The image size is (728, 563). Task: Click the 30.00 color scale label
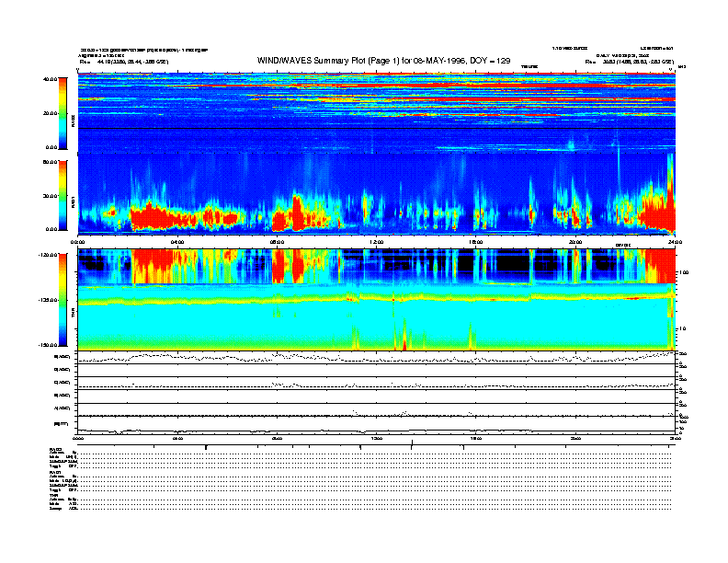coord(50,196)
